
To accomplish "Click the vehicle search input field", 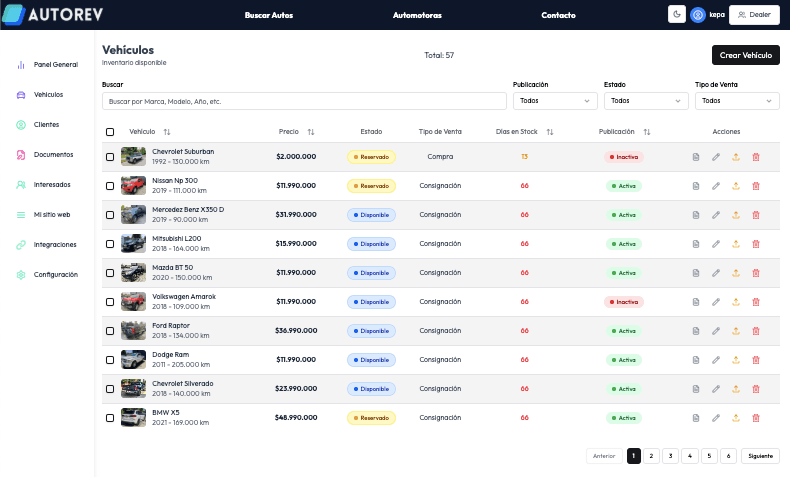I will [x=304, y=101].
